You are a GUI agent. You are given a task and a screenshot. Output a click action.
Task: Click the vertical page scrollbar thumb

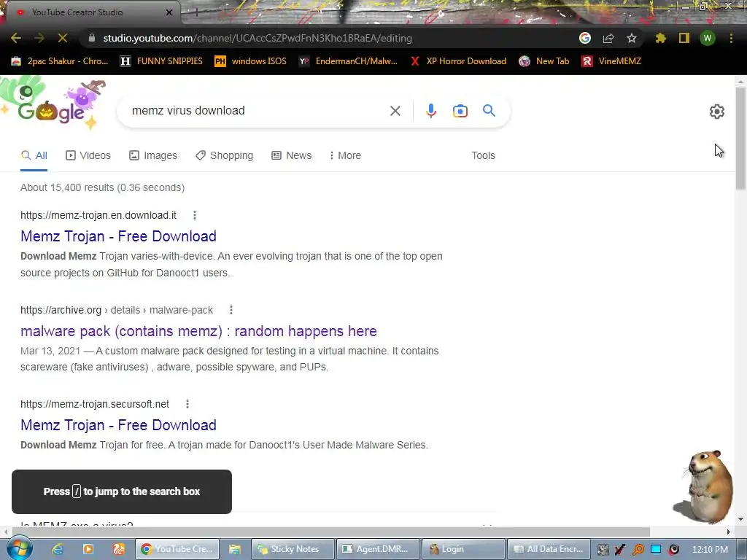coord(740,138)
